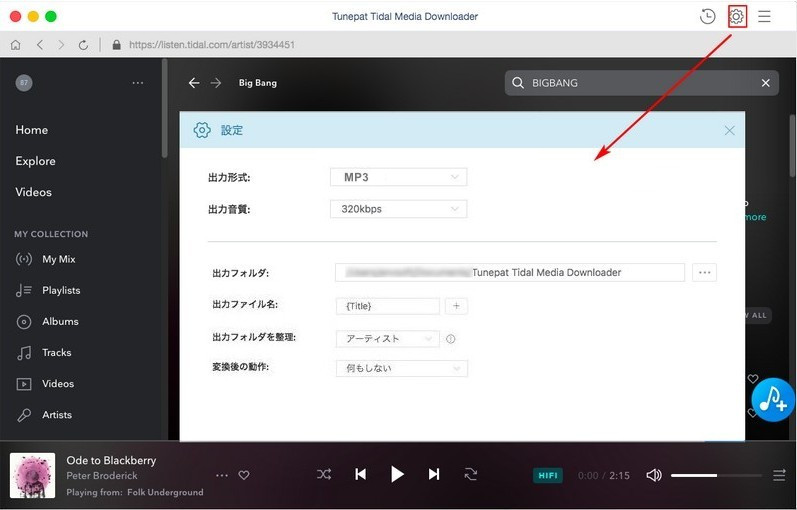
Task: Open the アーティスト organize dropdown
Action: 388,339
